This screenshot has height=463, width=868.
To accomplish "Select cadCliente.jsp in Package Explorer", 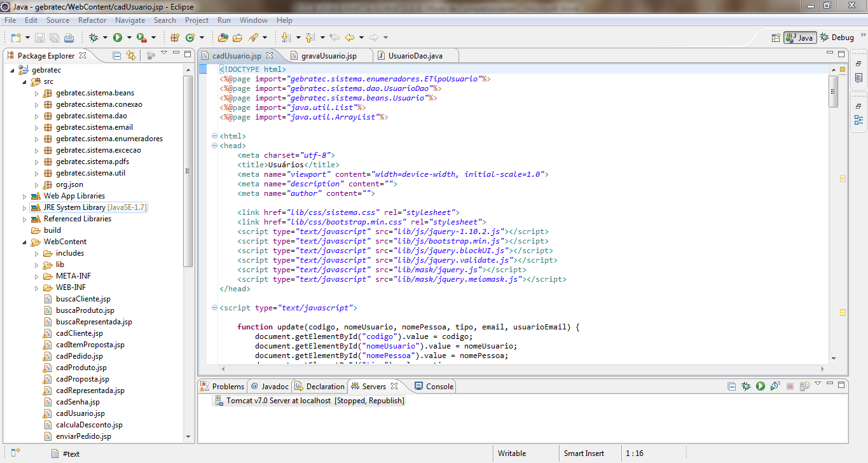I will pyautogui.click(x=73, y=333).
